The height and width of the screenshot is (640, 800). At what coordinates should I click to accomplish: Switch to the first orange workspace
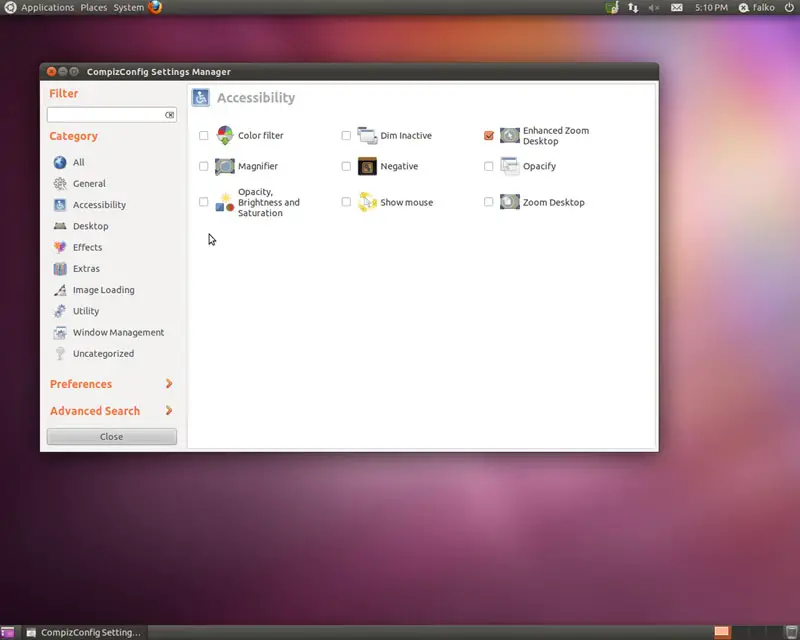click(x=721, y=632)
